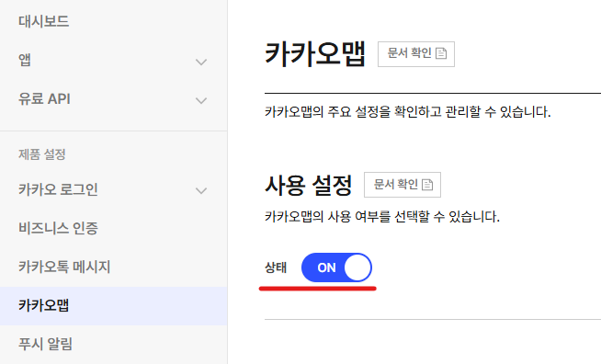
Task: Expand the 카카오 로그인 chevron
Action: (x=201, y=190)
